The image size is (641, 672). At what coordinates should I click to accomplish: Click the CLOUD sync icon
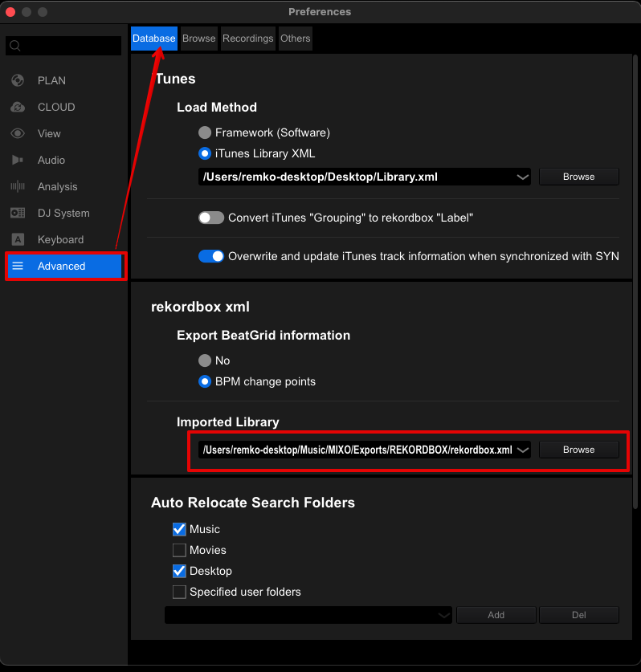coord(18,107)
